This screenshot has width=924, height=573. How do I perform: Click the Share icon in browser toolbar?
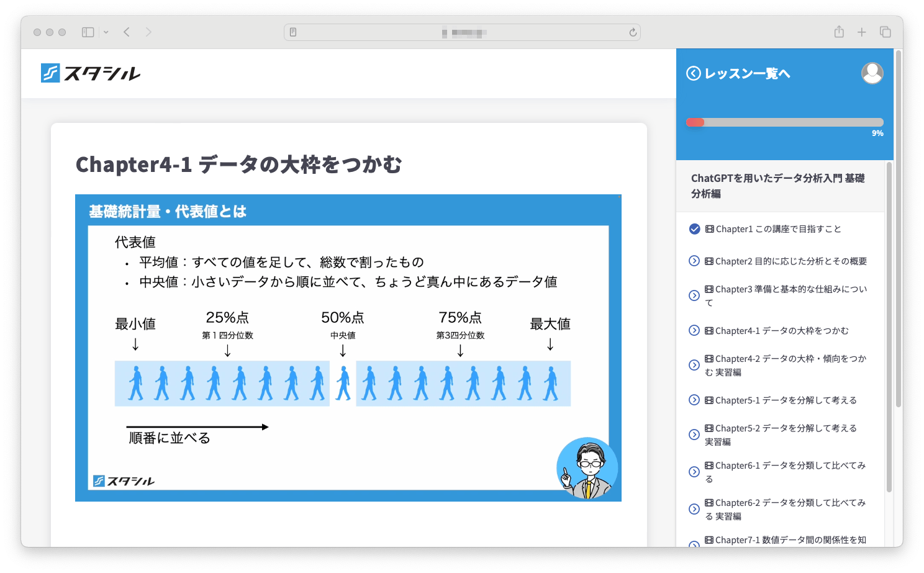coord(839,32)
